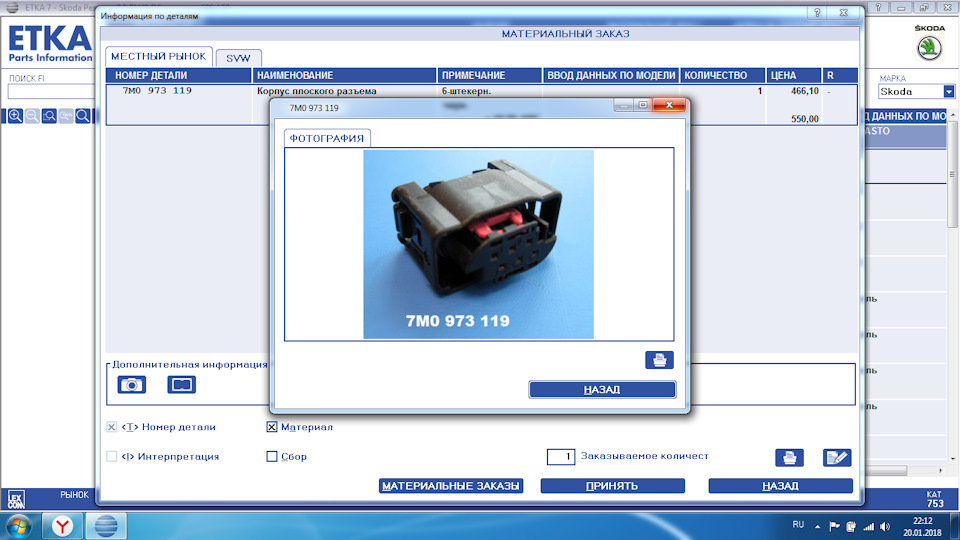Viewport: 960px width, 540px height.
Task: Select part number 7M0 973 119 table cell
Action: tap(157, 91)
